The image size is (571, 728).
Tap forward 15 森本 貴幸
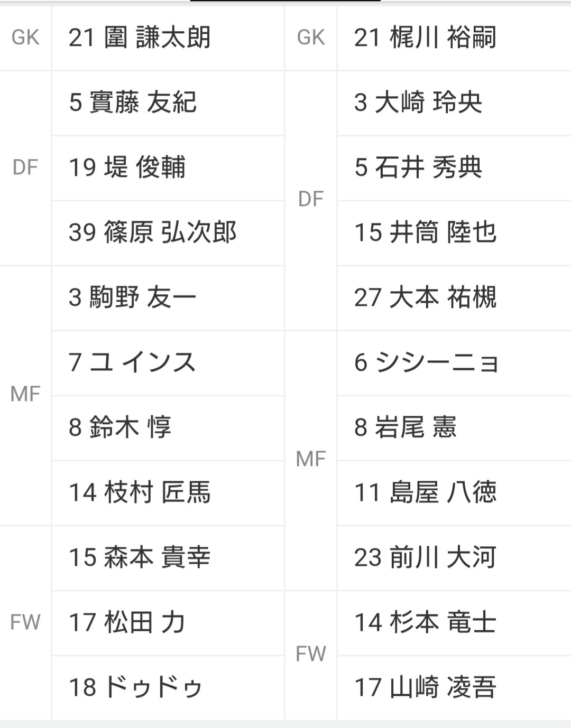[168, 557]
